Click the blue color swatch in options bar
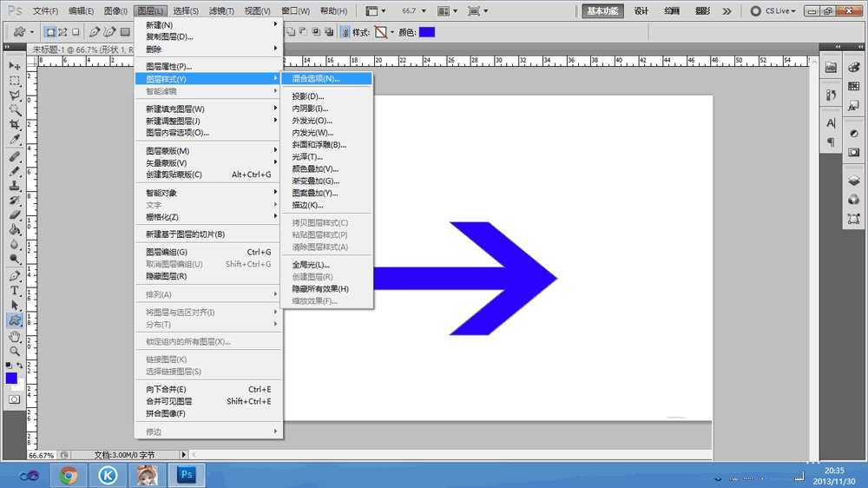 [427, 32]
